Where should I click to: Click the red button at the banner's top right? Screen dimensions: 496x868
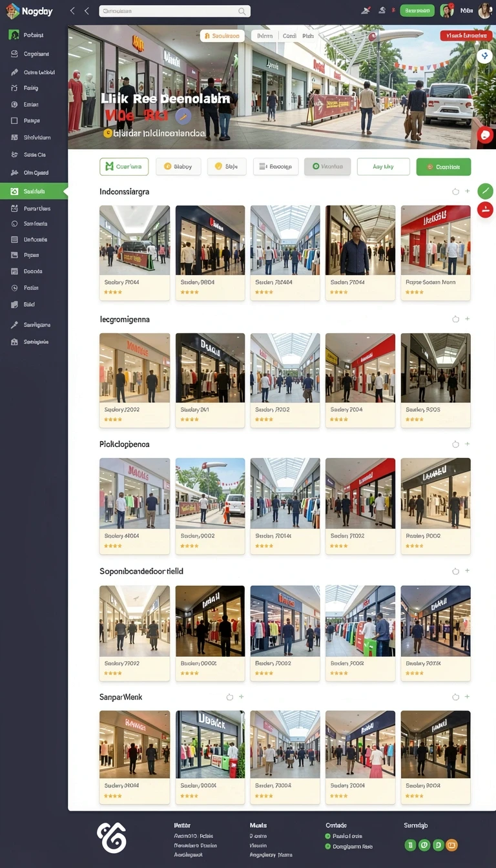tap(466, 36)
